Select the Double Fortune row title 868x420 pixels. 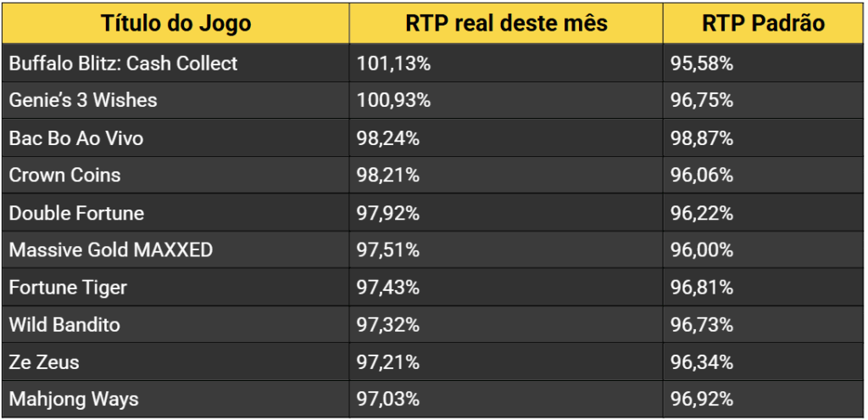(x=77, y=213)
